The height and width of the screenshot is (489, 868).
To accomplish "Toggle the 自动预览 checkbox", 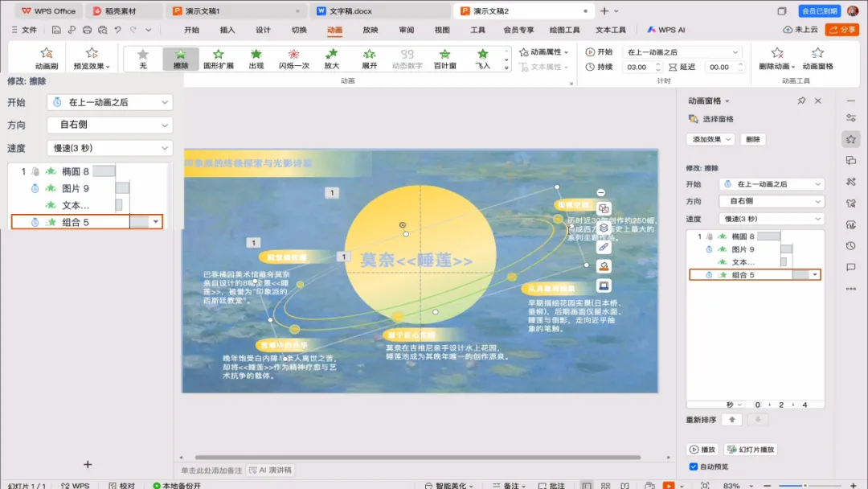I will point(693,466).
